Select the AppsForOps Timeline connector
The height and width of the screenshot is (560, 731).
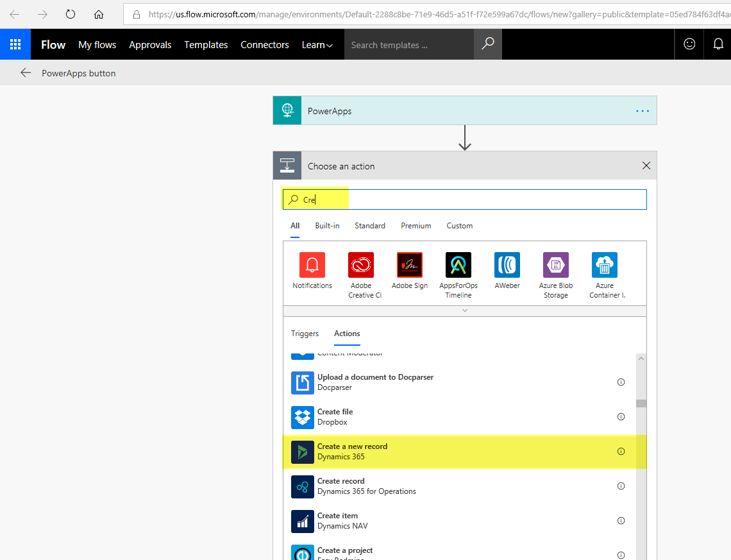[458, 265]
